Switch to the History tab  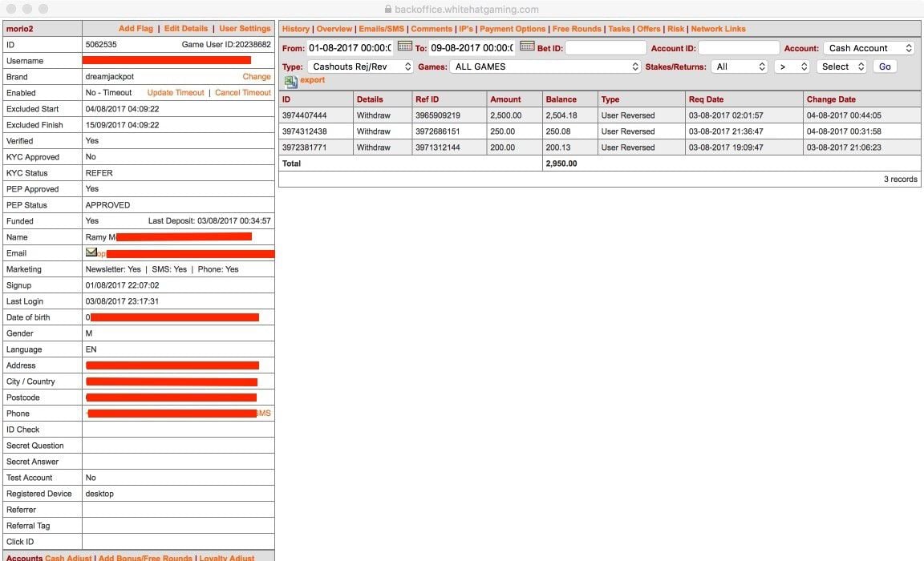coord(296,29)
